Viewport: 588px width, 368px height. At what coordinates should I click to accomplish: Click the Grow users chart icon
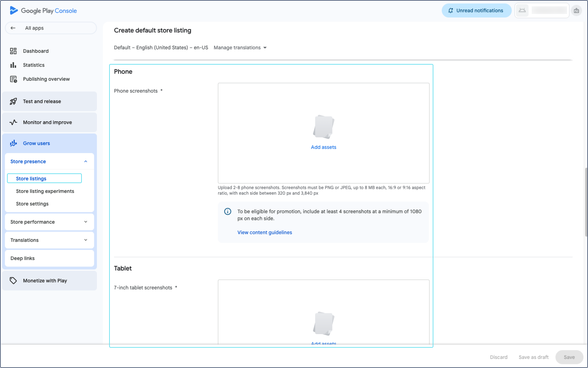pyautogui.click(x=13, y=143)
